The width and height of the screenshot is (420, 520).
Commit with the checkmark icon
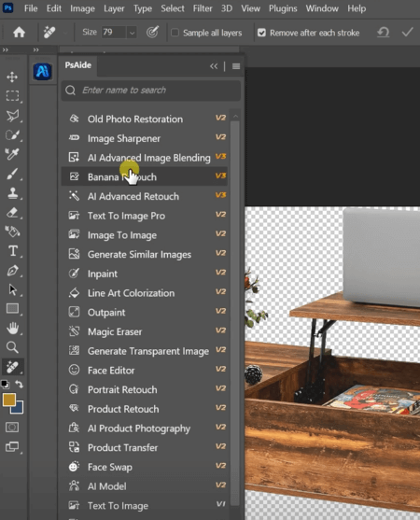coord(407,32)
